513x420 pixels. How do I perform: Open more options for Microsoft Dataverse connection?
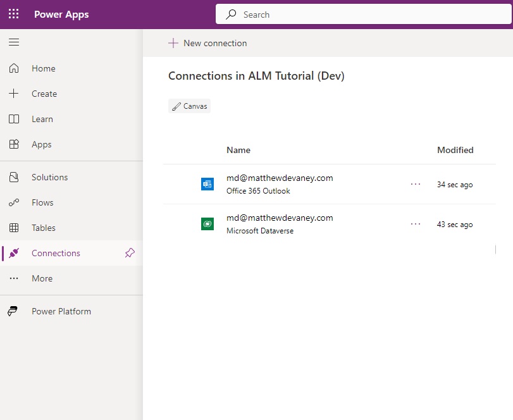pyautogui.click(x=416, y=224)
